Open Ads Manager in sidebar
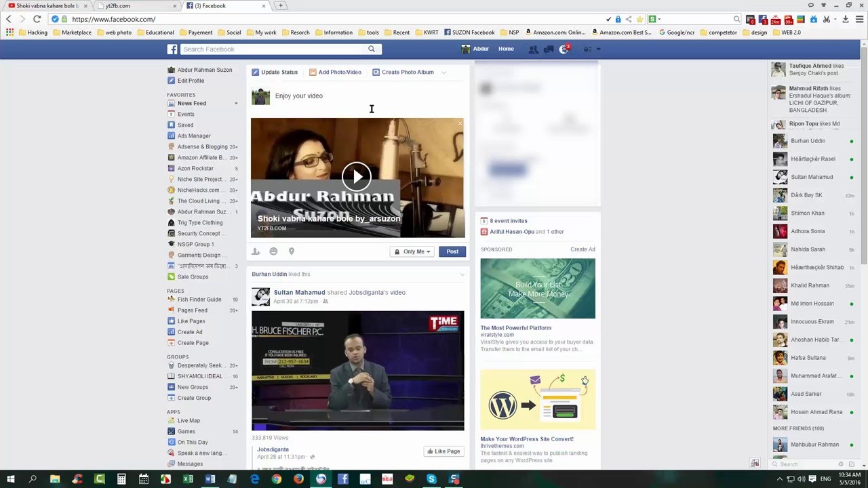 (194, 136)
